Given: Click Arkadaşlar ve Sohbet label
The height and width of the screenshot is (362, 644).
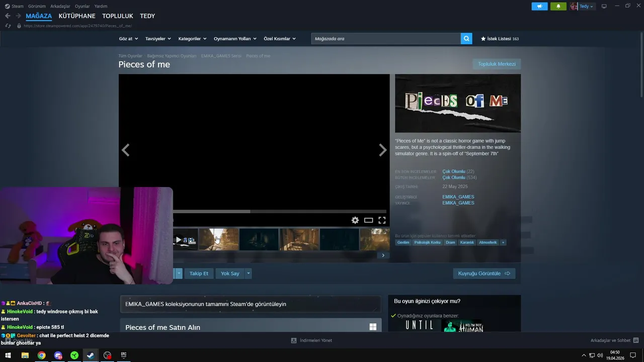Looking at the screenshot, I should 610,340.
